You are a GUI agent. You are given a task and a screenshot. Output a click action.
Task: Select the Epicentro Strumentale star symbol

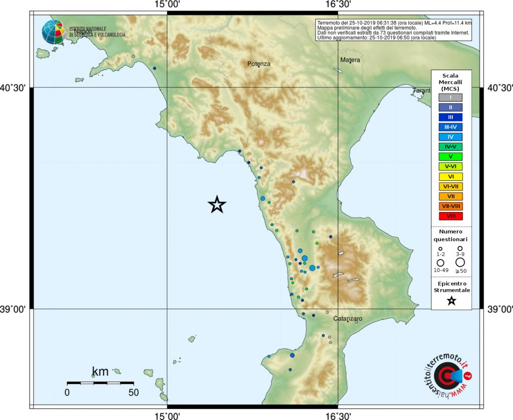(x=451, y=301)
